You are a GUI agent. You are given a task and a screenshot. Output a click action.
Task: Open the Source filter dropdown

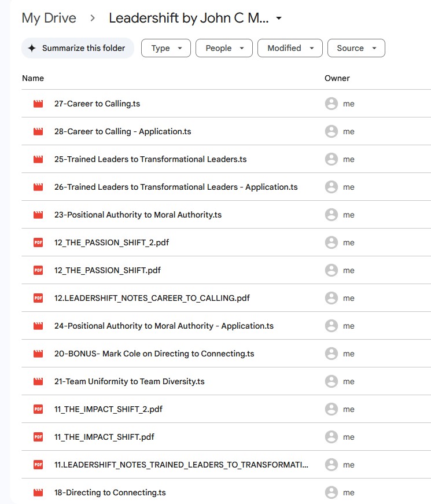pyautogui.click(x=356, y=49)
